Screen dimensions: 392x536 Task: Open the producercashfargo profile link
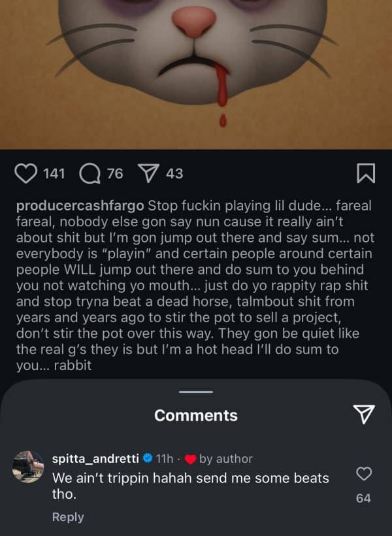[80, 207]
